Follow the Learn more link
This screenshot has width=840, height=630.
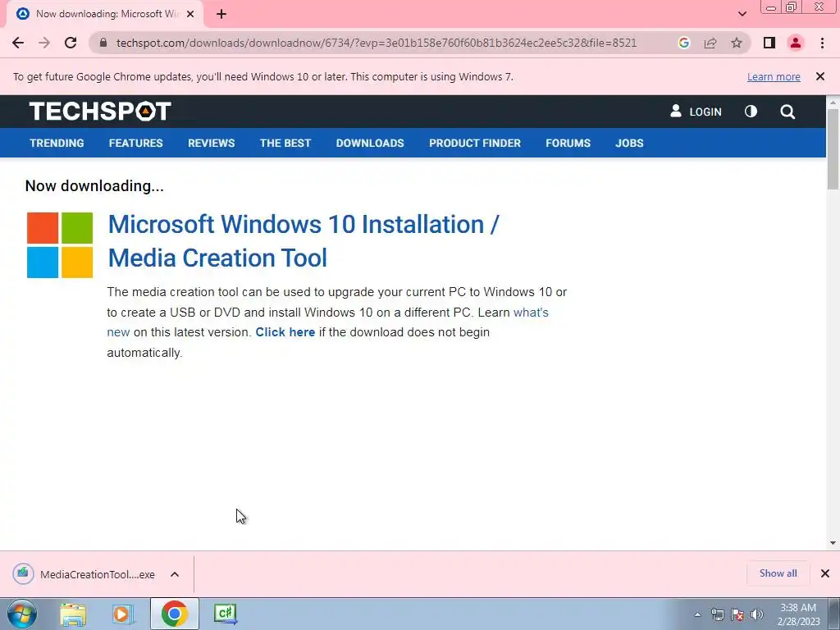tap(774, 76)
